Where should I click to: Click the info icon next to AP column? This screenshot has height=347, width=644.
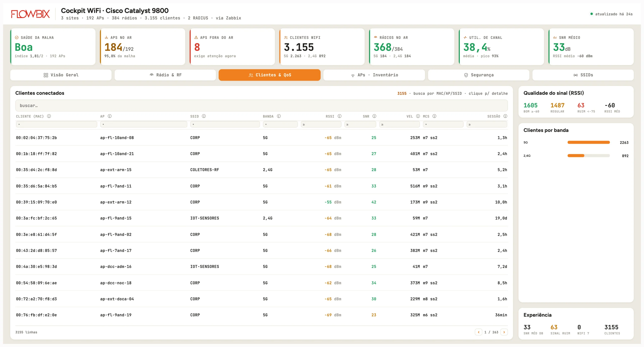[x=110, y=116]
